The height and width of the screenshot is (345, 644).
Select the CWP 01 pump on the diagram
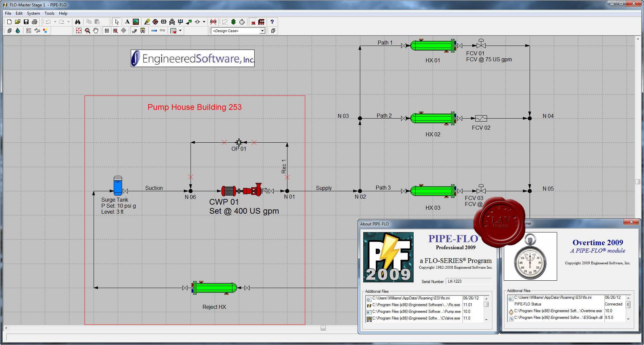[241, 191]
